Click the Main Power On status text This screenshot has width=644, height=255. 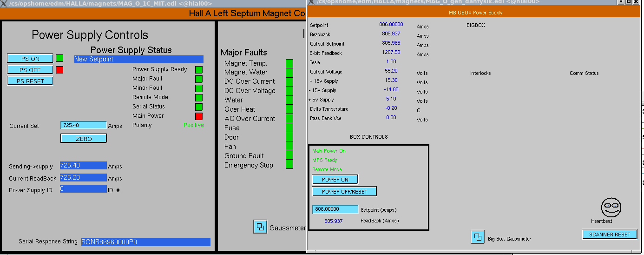329,151
